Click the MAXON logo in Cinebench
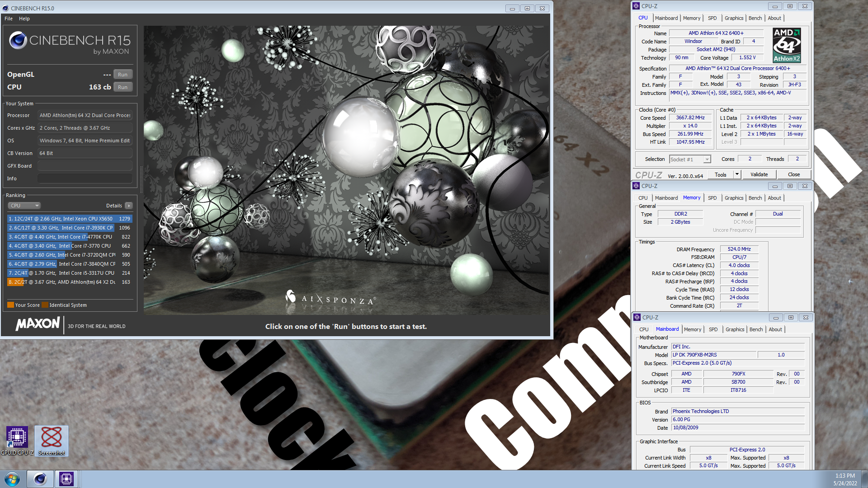Viewport: 868px width, 488px height. coord(38,324)
